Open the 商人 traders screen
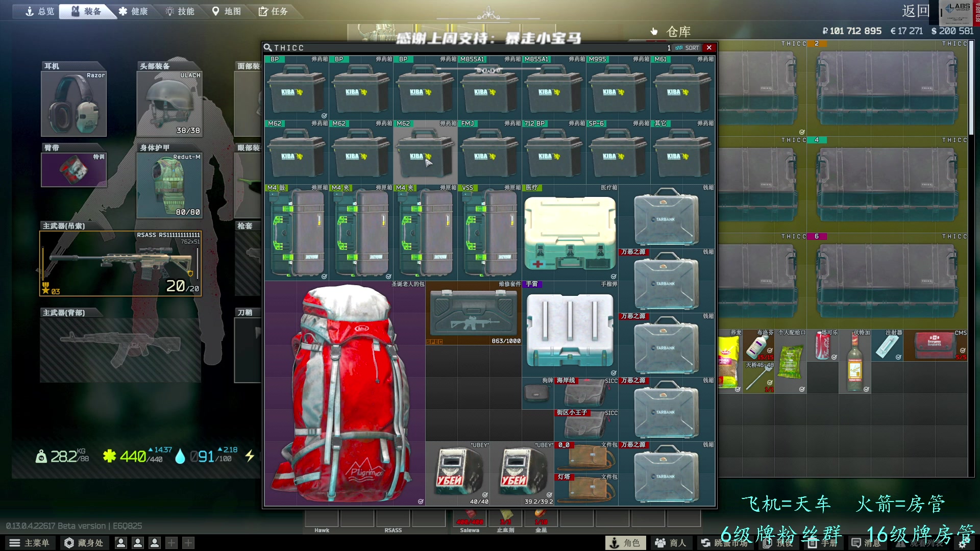Viewport: 980px width, 551px height. [x=671, y=543]
